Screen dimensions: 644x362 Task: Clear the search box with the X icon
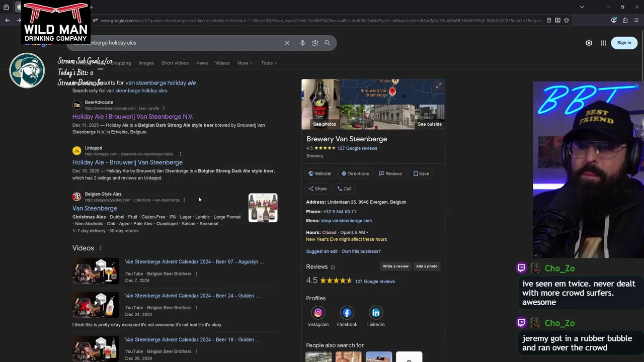click(x=287, y=43)
